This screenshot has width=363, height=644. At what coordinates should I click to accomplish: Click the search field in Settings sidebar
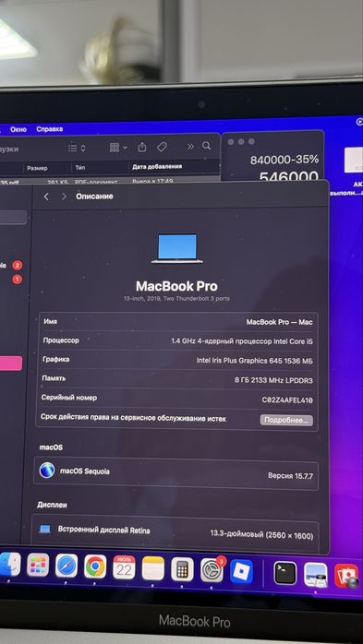point(13,217)
